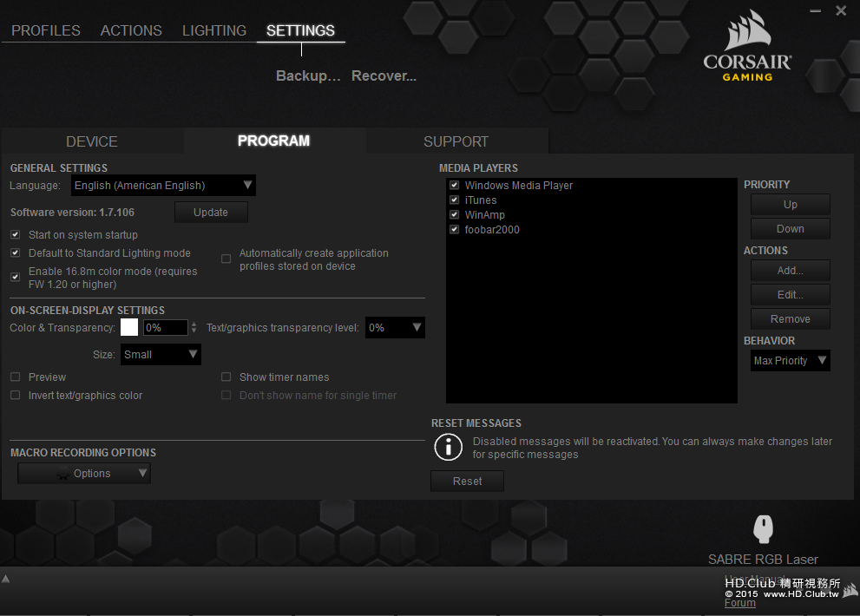The width and height of the screenshot is (860, 616).
Task: Expand the bottom panel arrow icon
Action: click(5, 579)
